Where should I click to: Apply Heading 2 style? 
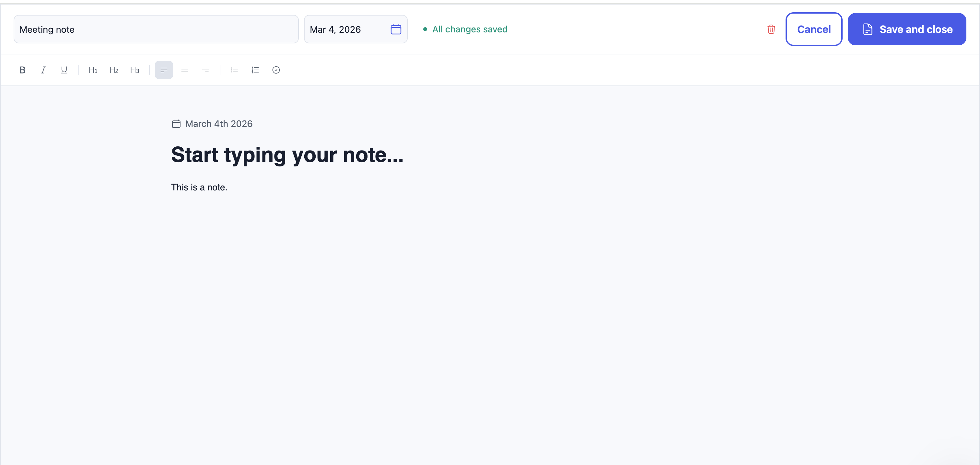(114, 70)
